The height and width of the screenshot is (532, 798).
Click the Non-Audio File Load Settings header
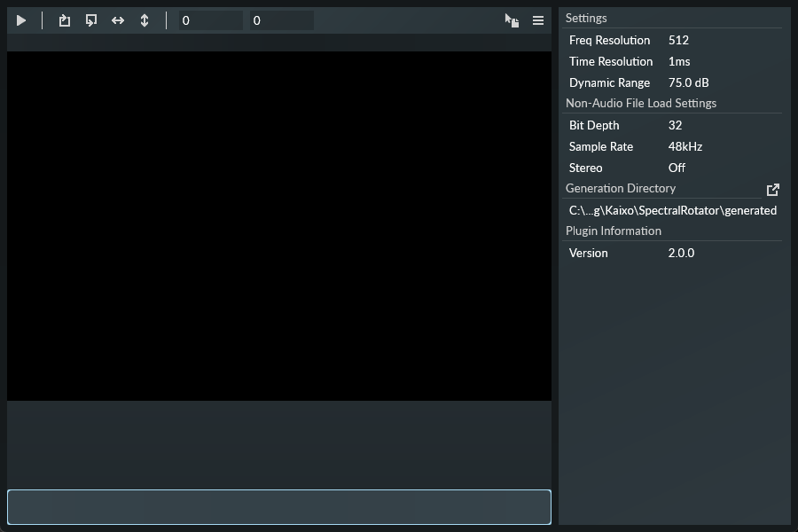pos(641,104)
